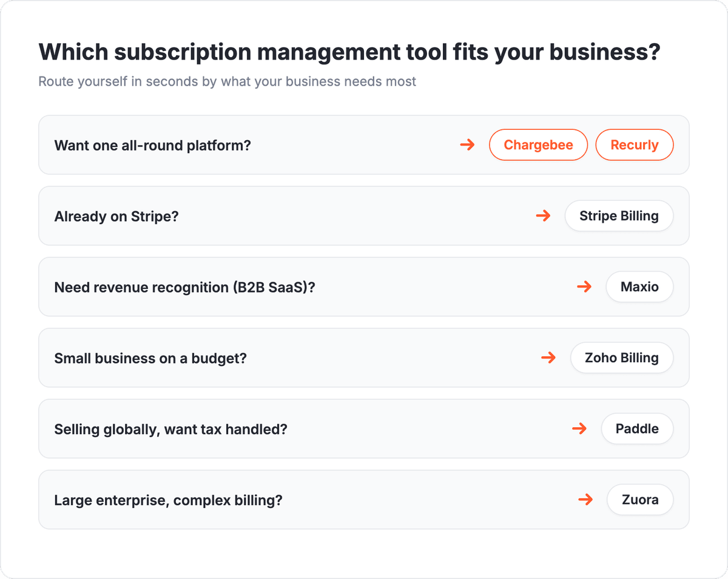The height and width of the screenshot is (579, 728).
Task: Click the arrow icon before Maxio
Action: click(584, 287)
